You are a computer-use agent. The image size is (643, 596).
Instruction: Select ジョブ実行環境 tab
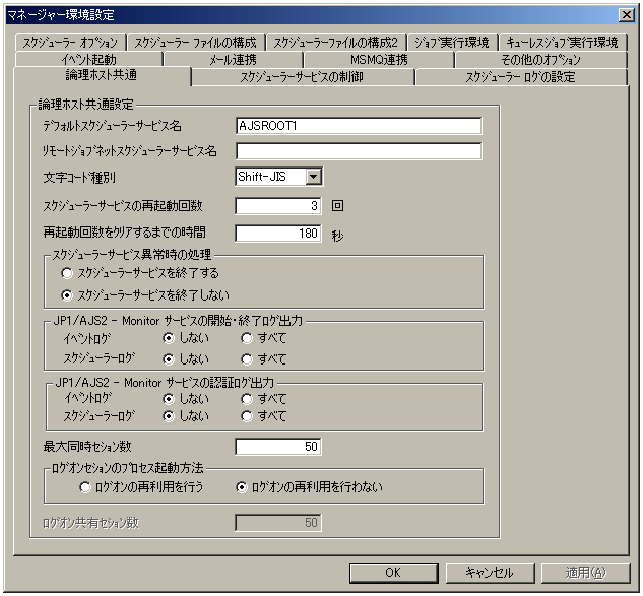(x=452, y=43)
